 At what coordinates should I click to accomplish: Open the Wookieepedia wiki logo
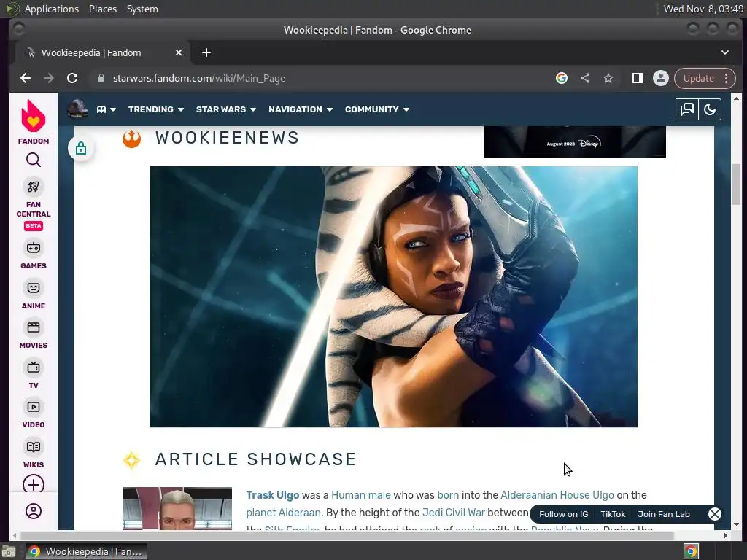point(77,109)
